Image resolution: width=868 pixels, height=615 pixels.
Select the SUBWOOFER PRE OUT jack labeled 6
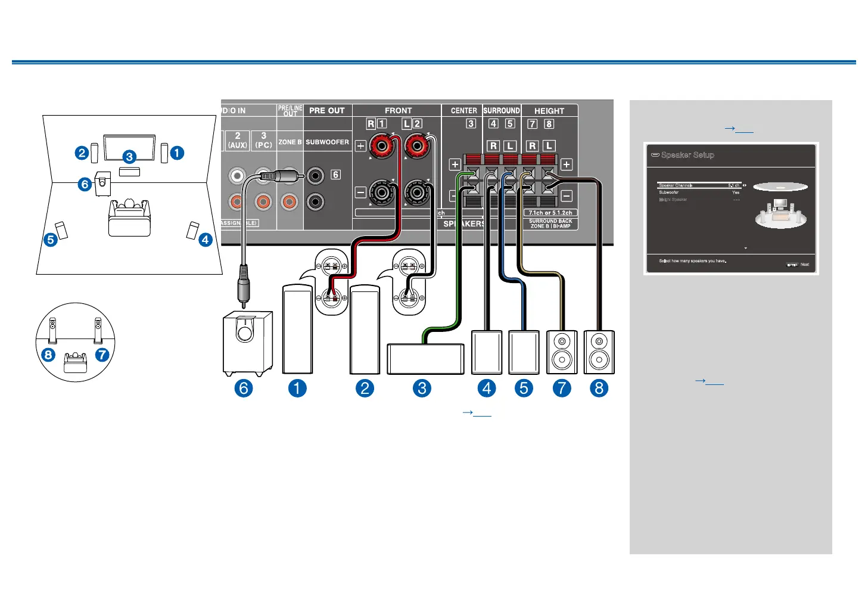[x=315, y=175]
